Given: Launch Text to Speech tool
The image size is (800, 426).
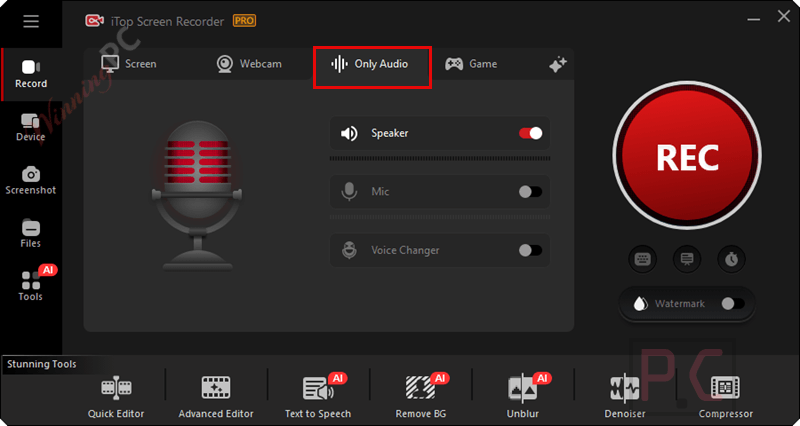Looking at the screenshot, I should 318,397.
